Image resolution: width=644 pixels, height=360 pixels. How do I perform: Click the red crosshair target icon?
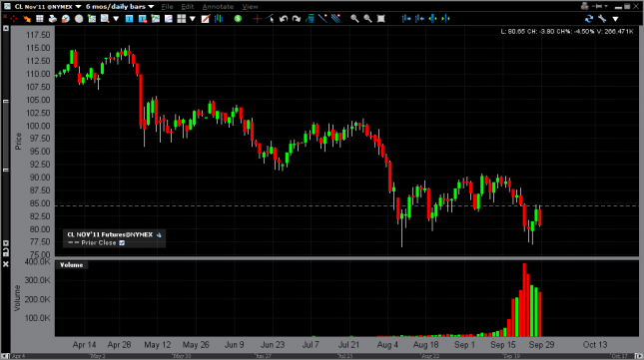[14, 19]
